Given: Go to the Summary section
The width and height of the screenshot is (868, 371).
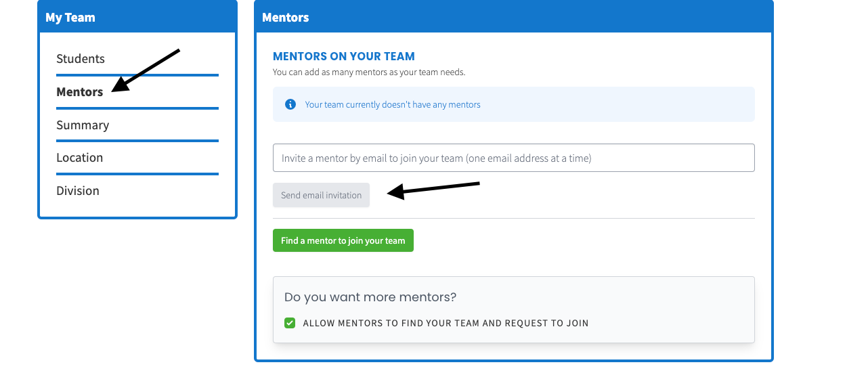Looking at the screenshot, I should pos(83,125).
